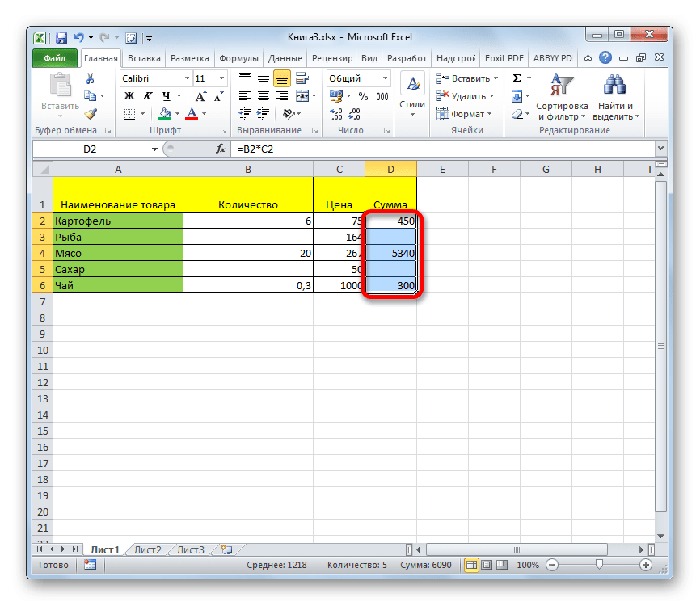The height and width of the screenshot is (606, 700).
Task: Toggle align text right button
Action: (281, 96)
